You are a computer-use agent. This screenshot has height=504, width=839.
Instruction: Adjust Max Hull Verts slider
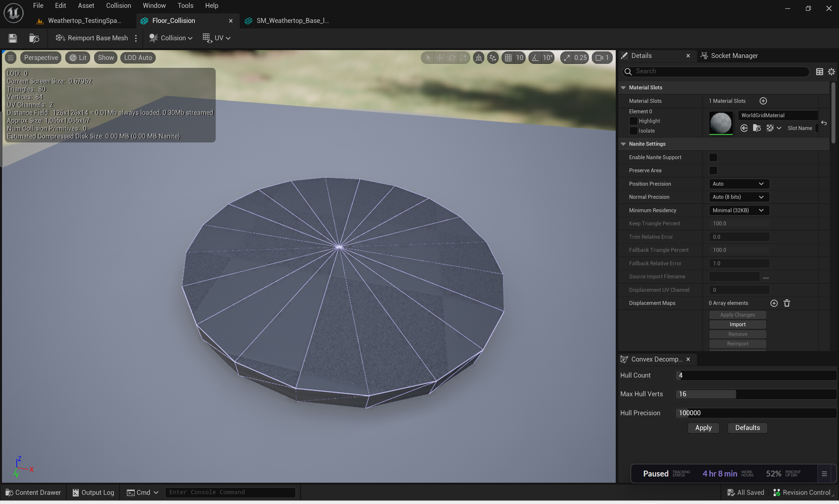755,394
